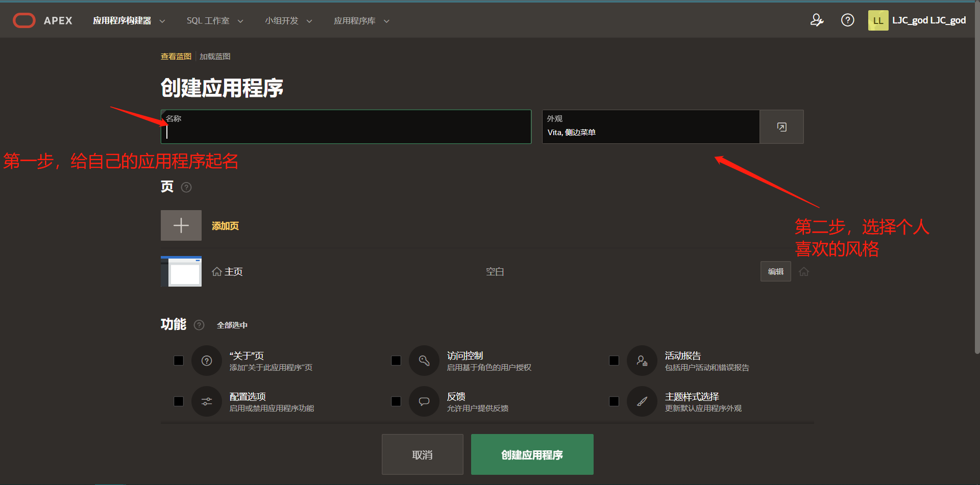Enable the "关于"页 checkbox
The height and width of the screenshot is (485, 980).
pyautogui.click(x=178, y=361)
